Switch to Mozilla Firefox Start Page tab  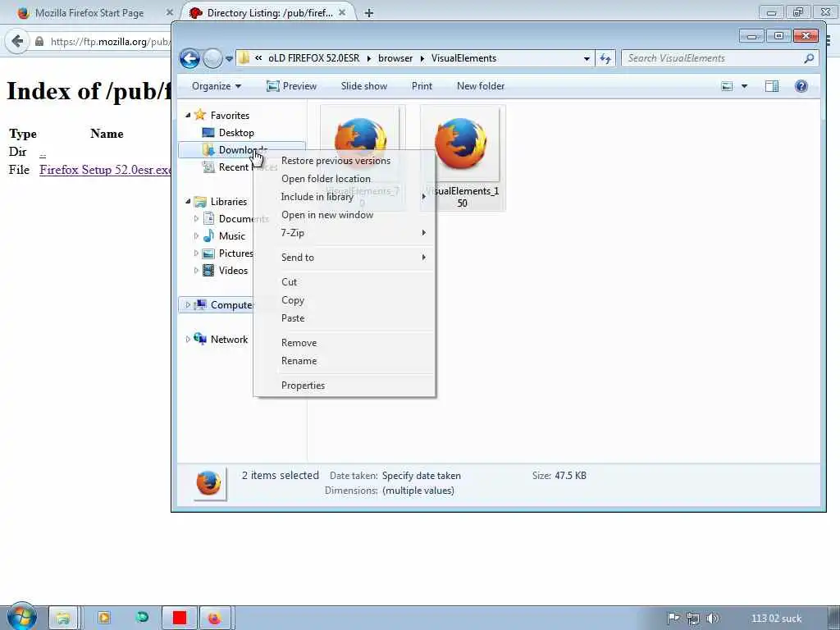pos(89,13)
